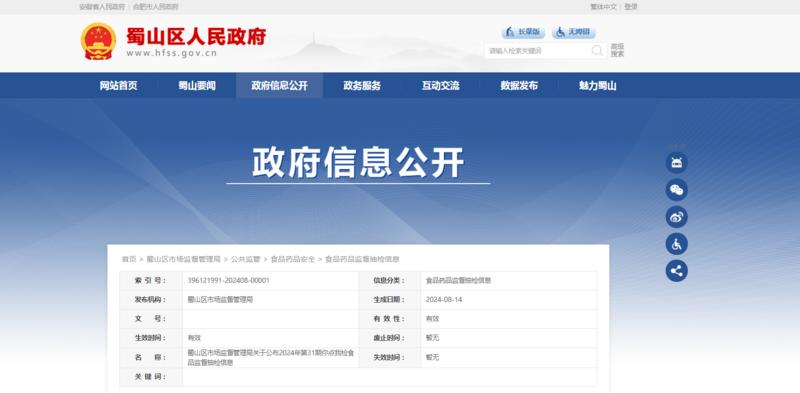Screen dimensions: 800x393
Task: Click the 关键词 label cell
Action: pos(151,377)
